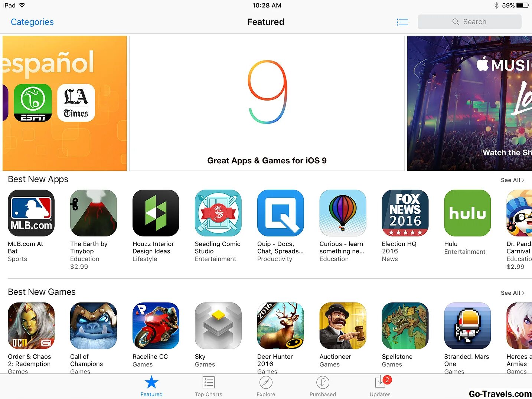
Task: Tap the Search input field
Action: tap(469, 22)
